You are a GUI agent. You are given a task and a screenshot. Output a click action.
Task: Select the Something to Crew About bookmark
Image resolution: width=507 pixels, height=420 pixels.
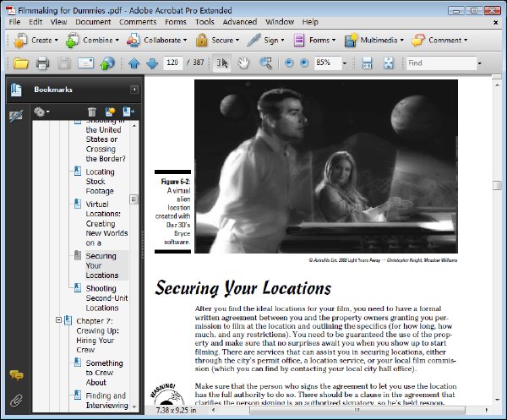104,373
